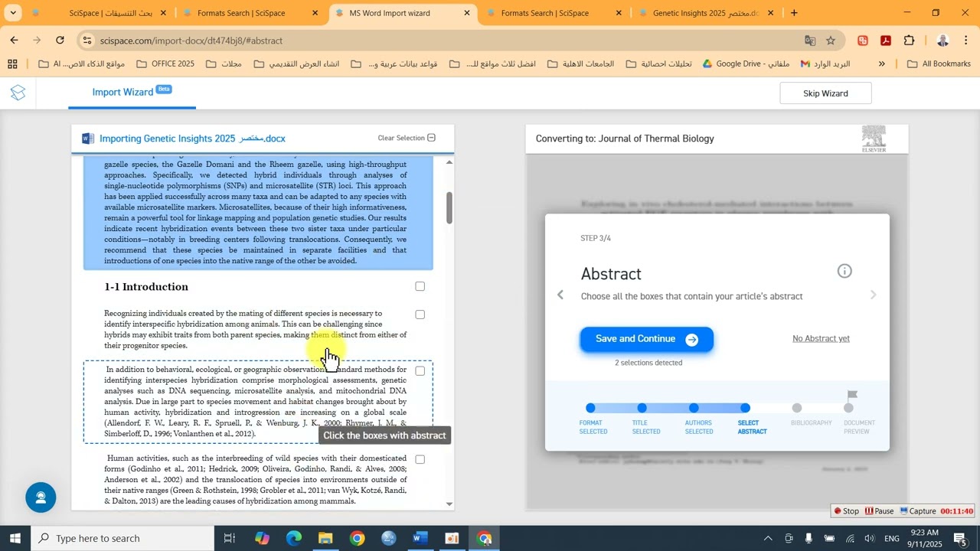This screenshot has width=980, height=551.
Task: Check the box for 1-1 Introduction heading
Action: pyautogui.click(x=420, y=286)
